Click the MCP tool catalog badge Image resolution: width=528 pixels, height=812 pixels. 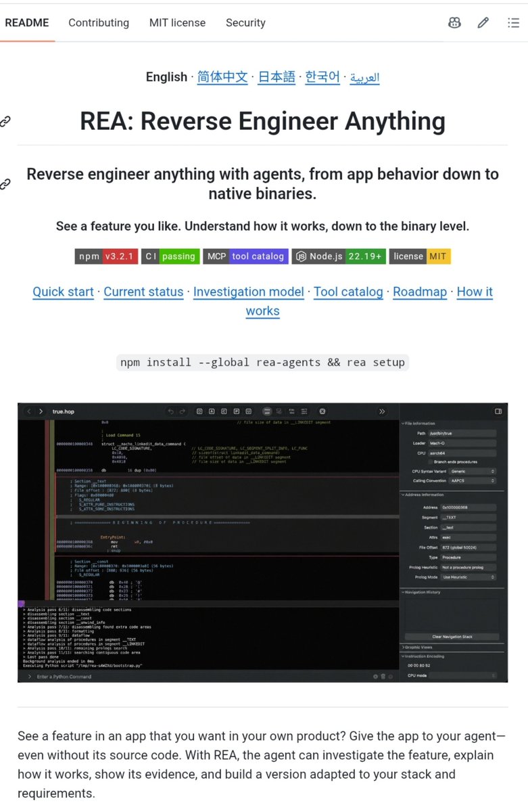click(246, 256)
